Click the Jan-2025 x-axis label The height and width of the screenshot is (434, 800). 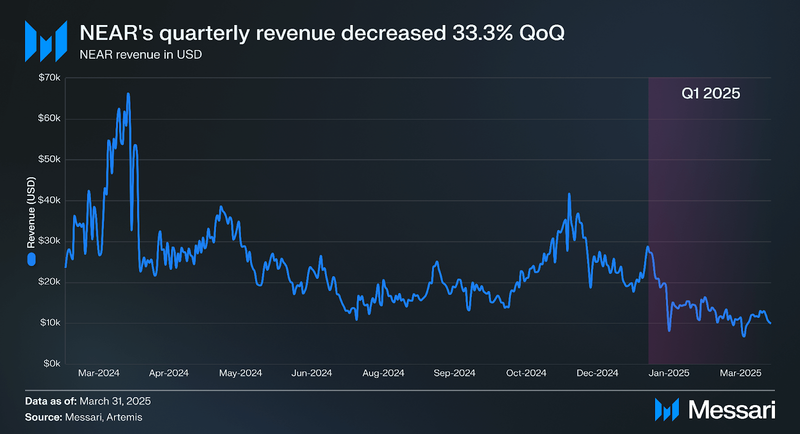pos(669,373)
